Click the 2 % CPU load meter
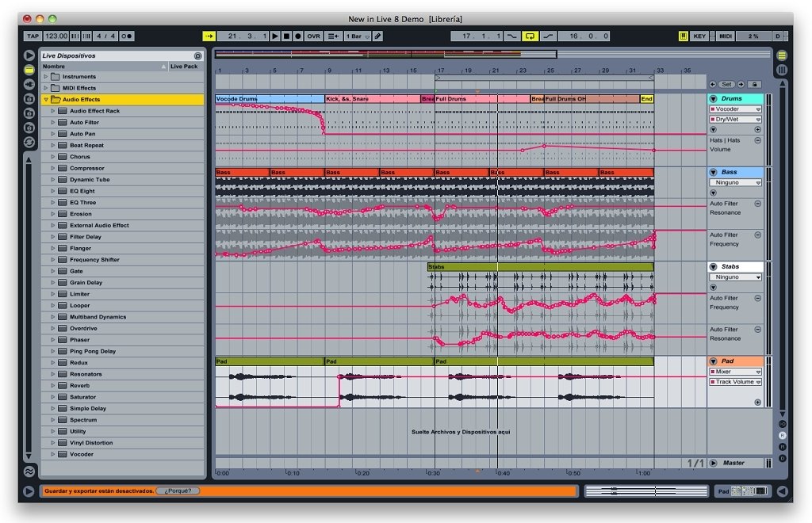Image resolution: width=812 pixels, height=523 pixels. tap(753, 36)
